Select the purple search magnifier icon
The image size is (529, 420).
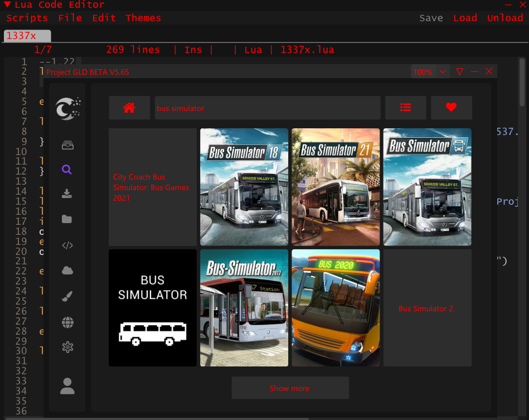(x=67, y=170)
